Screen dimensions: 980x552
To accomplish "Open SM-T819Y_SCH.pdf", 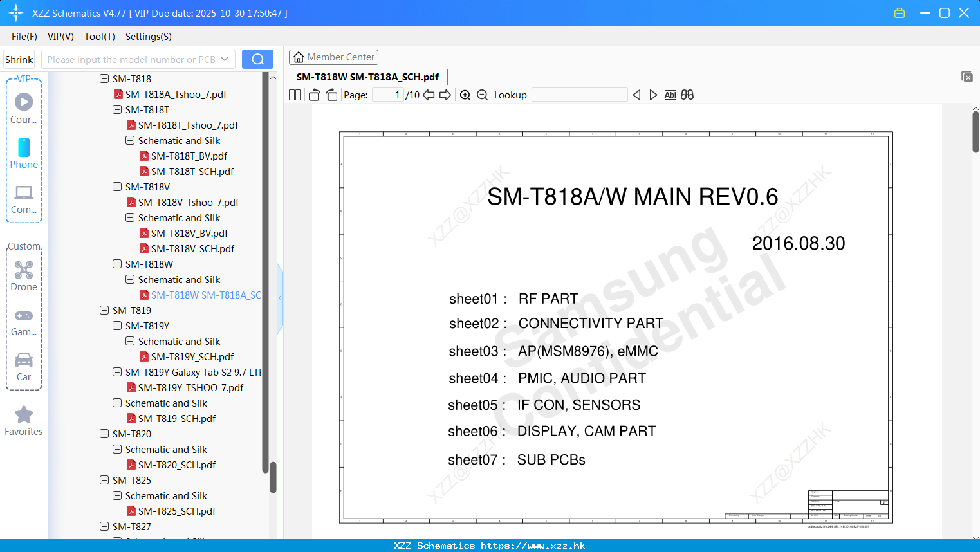I will (x=187, y=356).
